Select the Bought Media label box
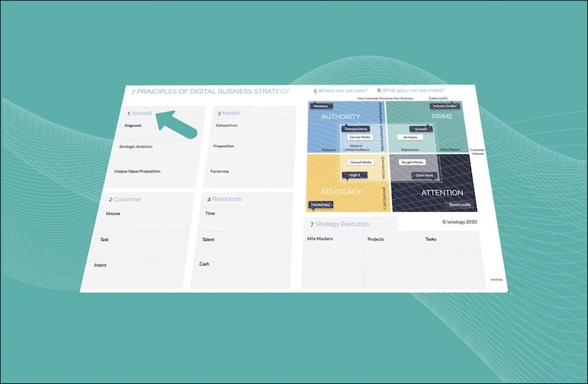 point(412,162)
